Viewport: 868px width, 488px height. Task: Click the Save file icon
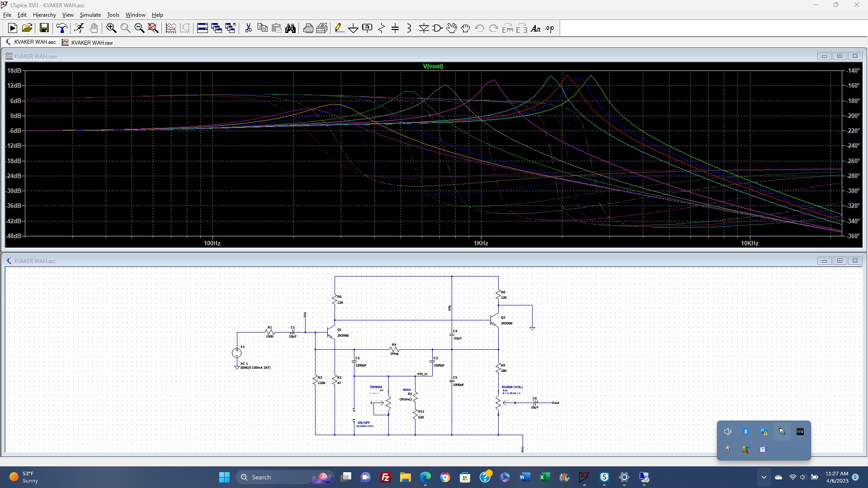tap(44, 28)
